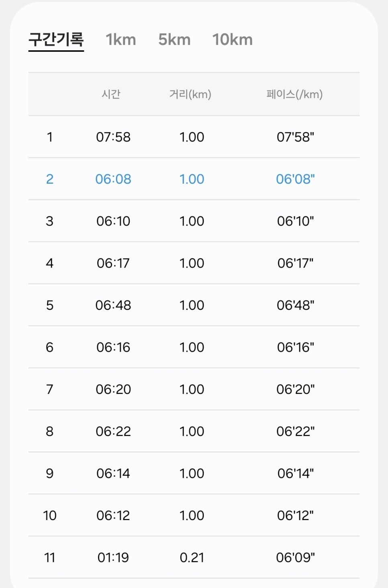Click lap 11 pace 06'09"
388x588 pixels.
point(296,557)
